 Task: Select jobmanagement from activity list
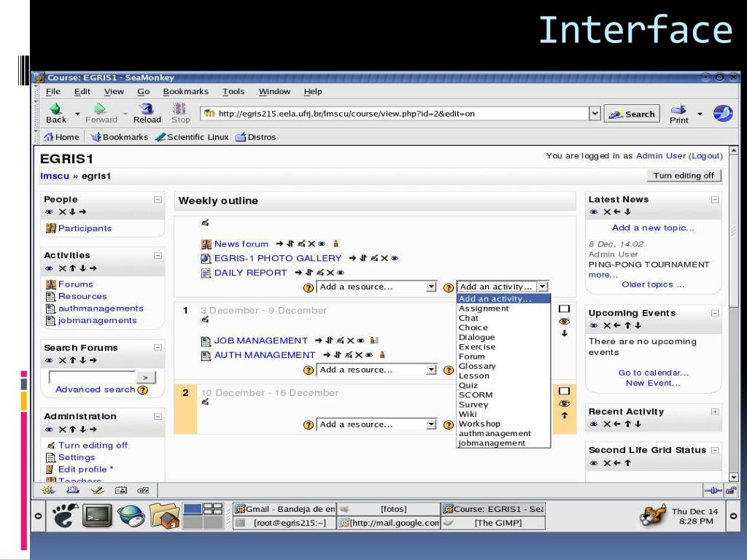(x=503, y=443)
